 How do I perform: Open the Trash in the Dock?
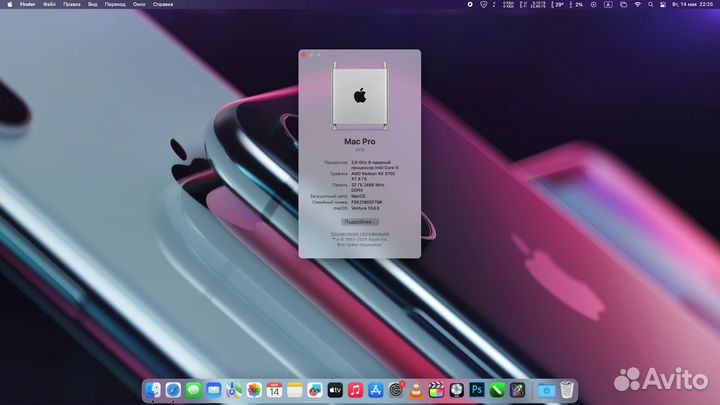tap(567, 390)
